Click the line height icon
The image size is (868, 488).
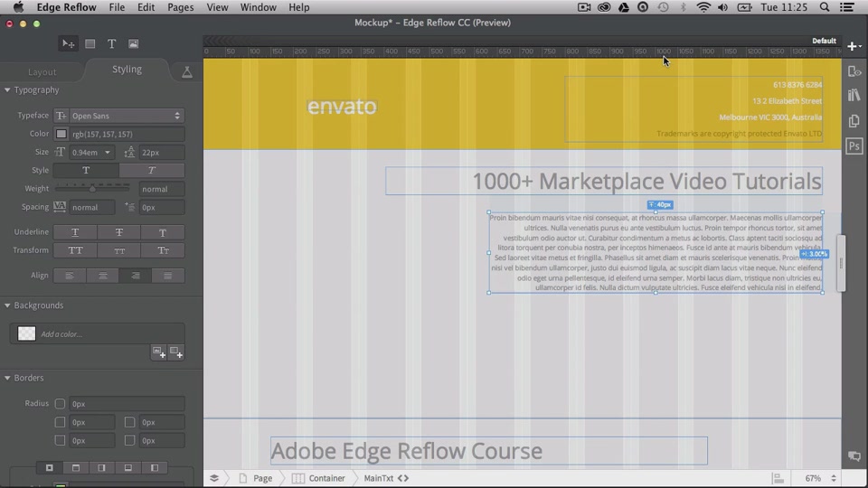129,152
